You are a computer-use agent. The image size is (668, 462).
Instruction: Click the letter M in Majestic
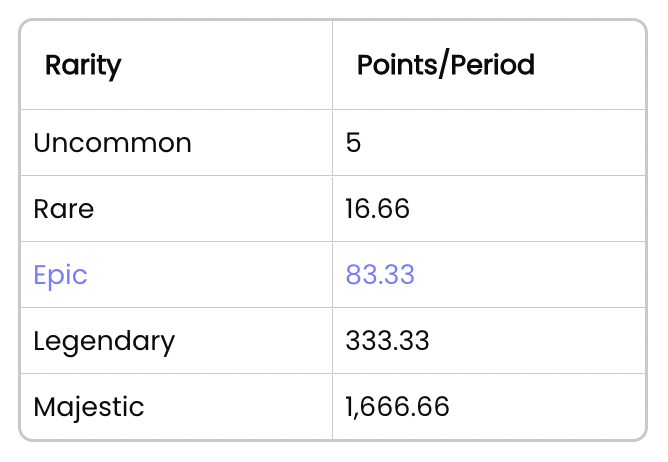pyautogui.click(x=44, y=407)
